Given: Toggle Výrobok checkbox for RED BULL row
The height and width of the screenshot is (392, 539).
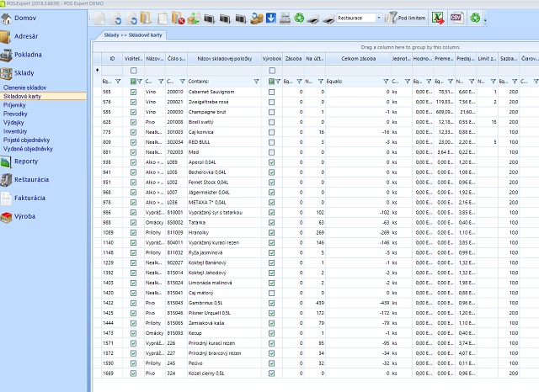Looking at the screenshot, I should pos(271,144).
